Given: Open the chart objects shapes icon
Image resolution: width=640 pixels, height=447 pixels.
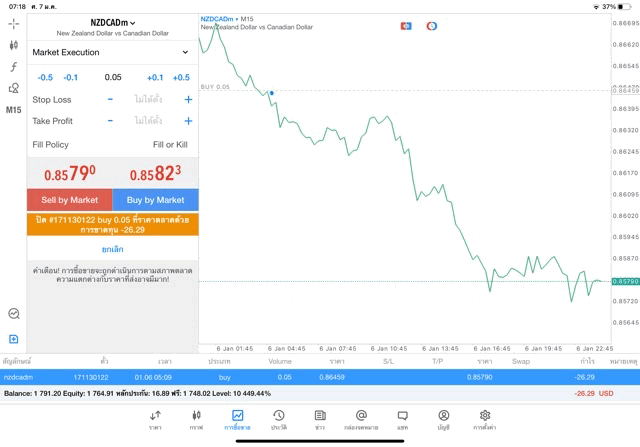Looking at the screenshot, I should pyautogui.click(x=13, y=88).
